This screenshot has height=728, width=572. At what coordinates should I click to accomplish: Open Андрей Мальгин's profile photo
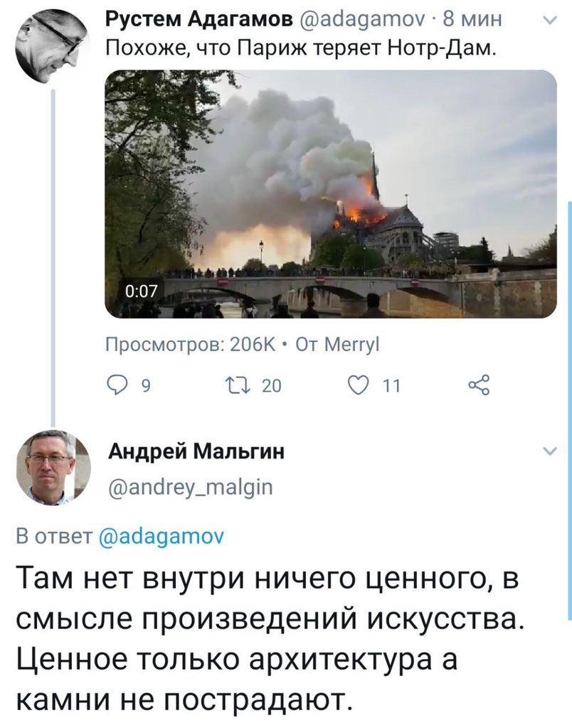[53, 468]
